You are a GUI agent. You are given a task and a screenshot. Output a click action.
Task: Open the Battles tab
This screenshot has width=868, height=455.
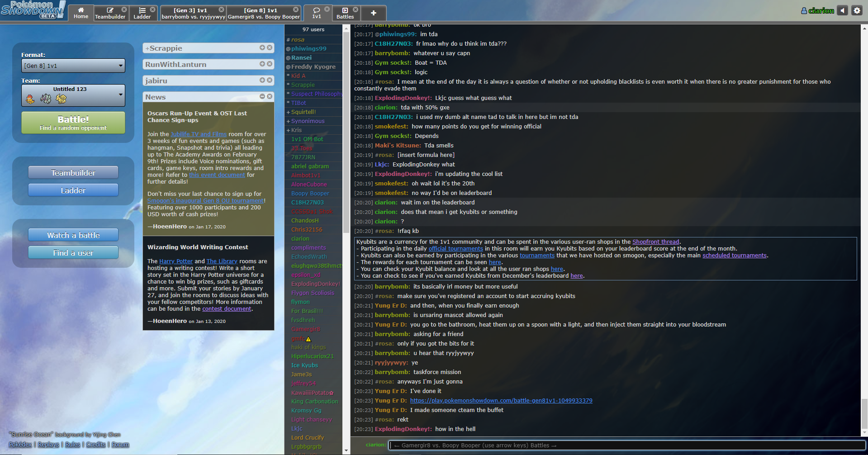pyautogui.click(x=345, y=13)
